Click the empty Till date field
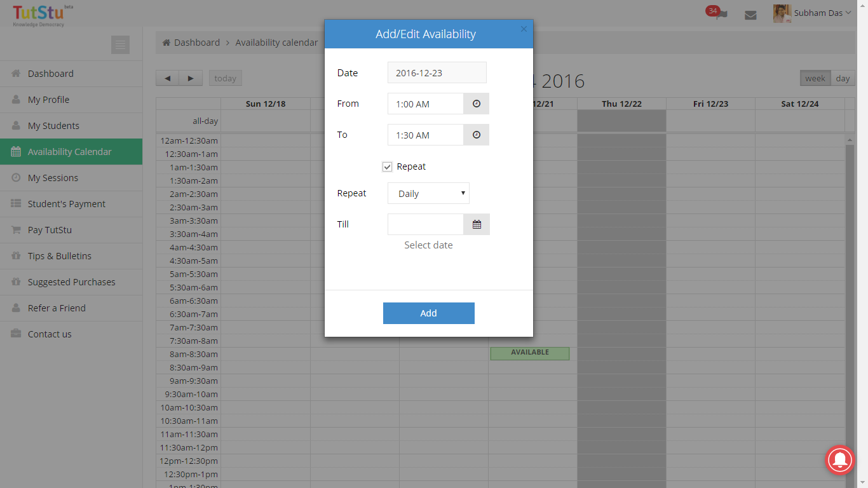This screenshot has height=488, width=868. point(426,224)
